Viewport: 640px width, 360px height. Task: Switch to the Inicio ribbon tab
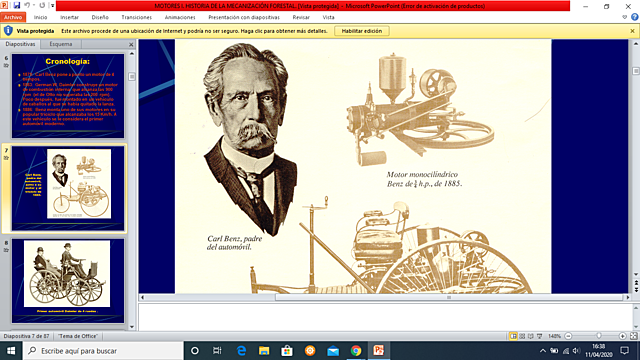click(x=40, y=17)
